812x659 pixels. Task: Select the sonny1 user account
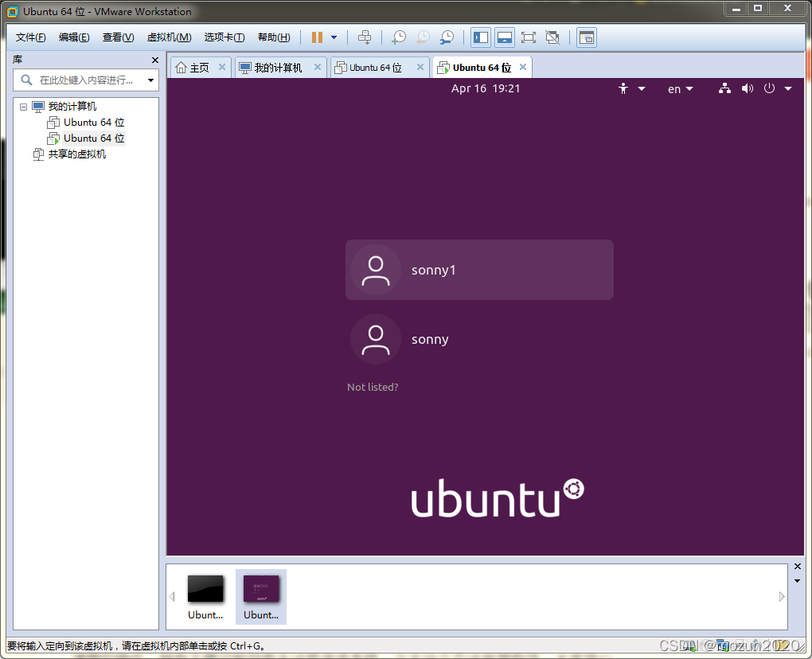(478, 270)
